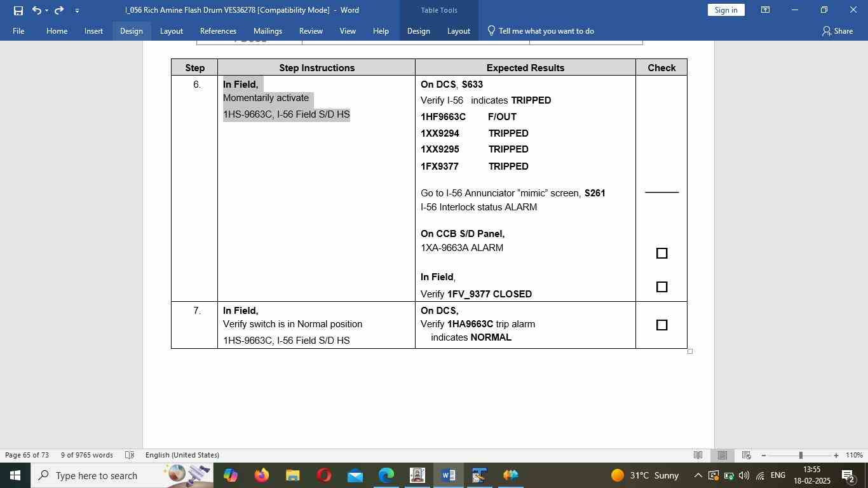Click the ENG input language indicator
The image size is (868, 488).
click(x=778, y=475)
